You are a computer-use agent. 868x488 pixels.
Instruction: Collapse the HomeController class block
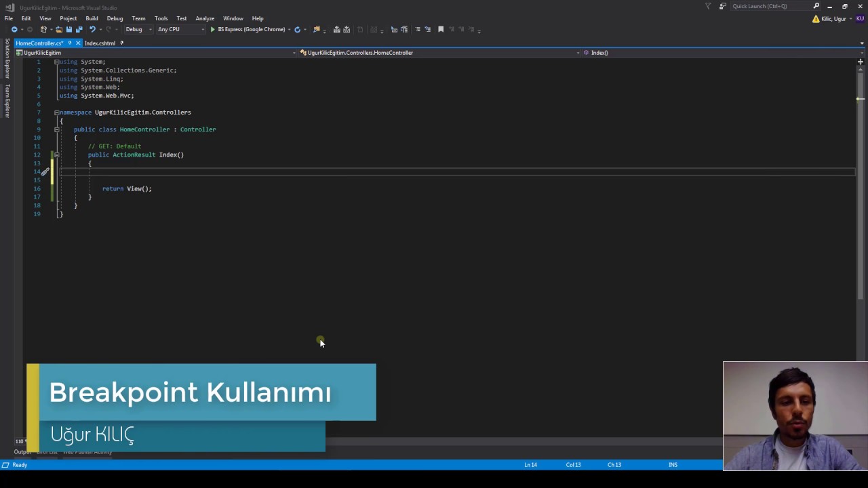pos(57,129)
